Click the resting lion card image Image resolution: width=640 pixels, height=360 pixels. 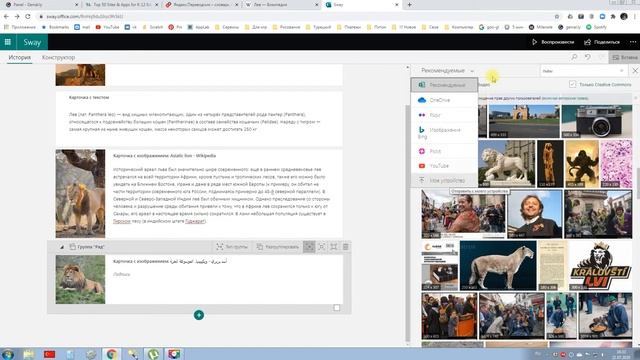[80, 280]
